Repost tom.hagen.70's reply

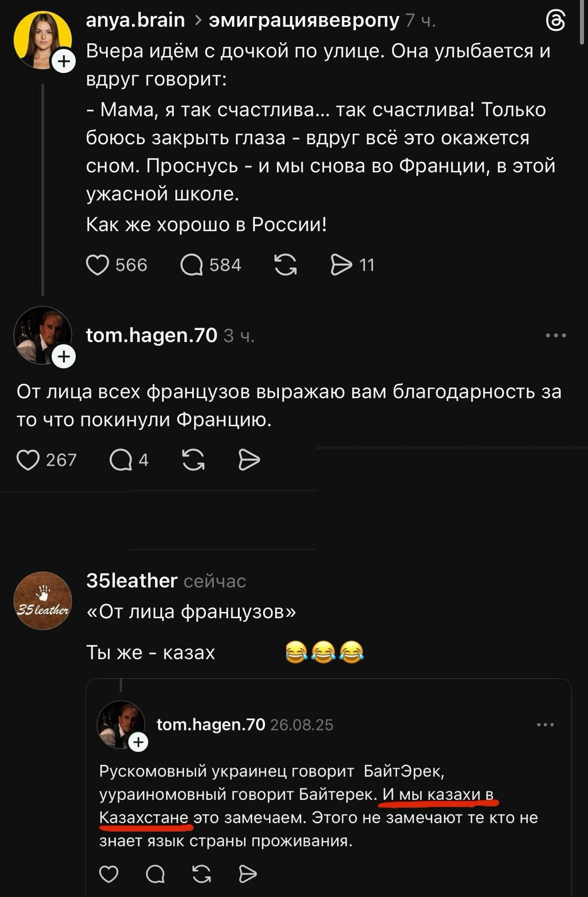[x=193, y=460]
